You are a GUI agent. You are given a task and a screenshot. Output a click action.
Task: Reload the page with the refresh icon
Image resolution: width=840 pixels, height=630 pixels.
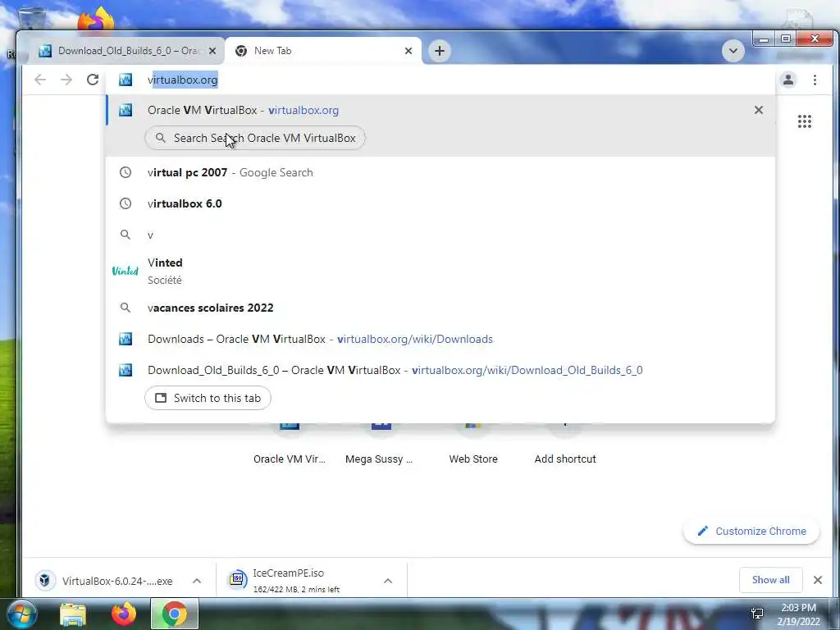coord(93,80)
